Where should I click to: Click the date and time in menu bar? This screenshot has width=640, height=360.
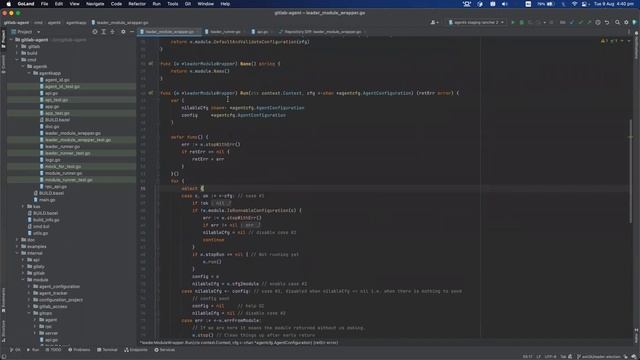613,4
